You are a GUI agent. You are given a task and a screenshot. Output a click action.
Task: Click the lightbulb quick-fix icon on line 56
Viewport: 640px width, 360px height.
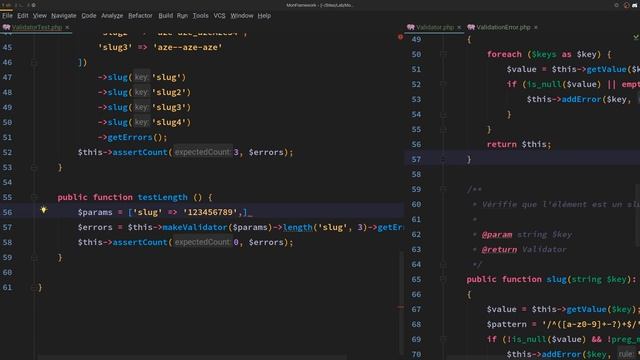pos(44,210)
